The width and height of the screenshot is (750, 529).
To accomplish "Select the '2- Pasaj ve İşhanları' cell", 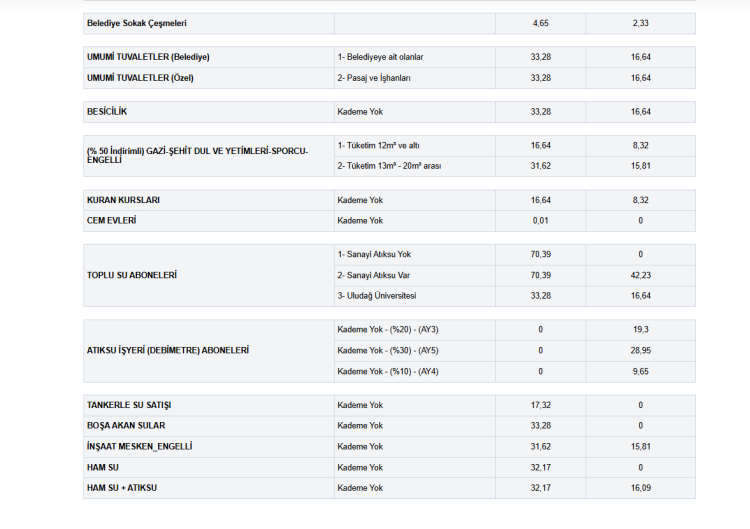I will [x=374, y=77].
